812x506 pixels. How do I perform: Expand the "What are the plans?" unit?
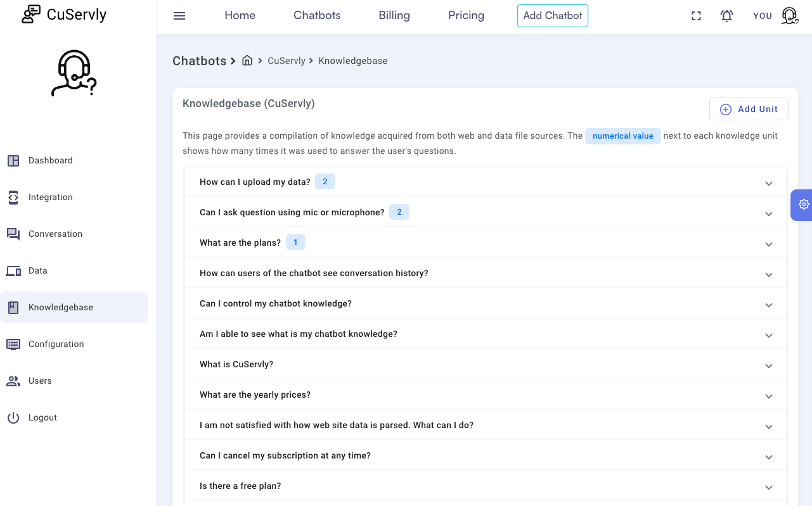coord(768,244)
